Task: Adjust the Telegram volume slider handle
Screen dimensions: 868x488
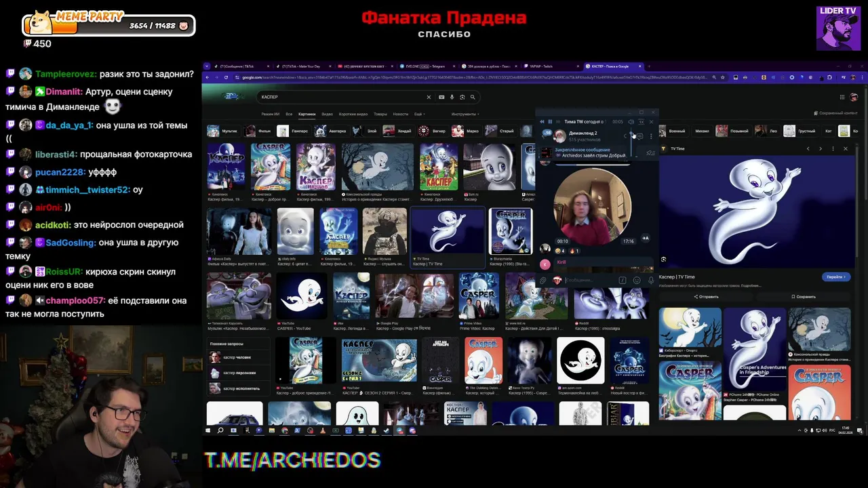Action: click(631, 133)
